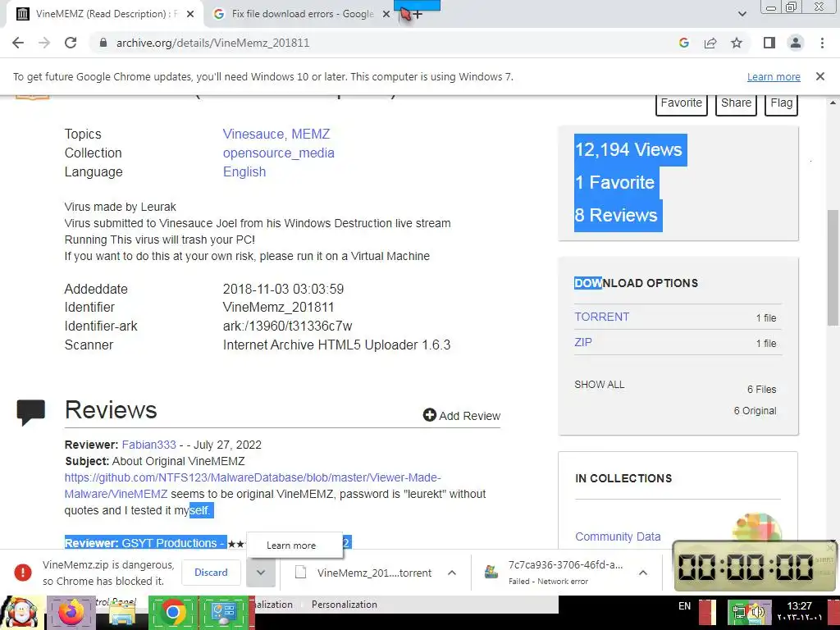840x630 pixels.
Task: Click Add Review plus icon
Action: point(429,415)
